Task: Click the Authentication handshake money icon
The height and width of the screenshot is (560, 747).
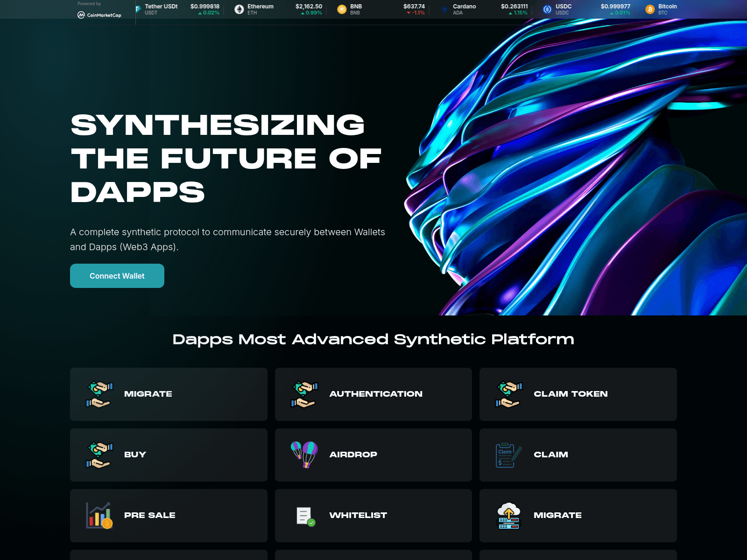Action: [304, 394]
